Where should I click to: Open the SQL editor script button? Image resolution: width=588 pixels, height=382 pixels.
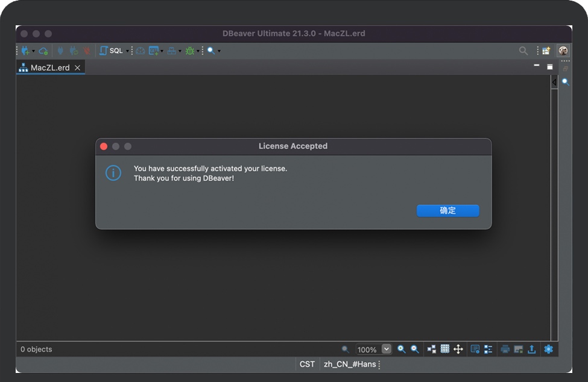(111, 51)
